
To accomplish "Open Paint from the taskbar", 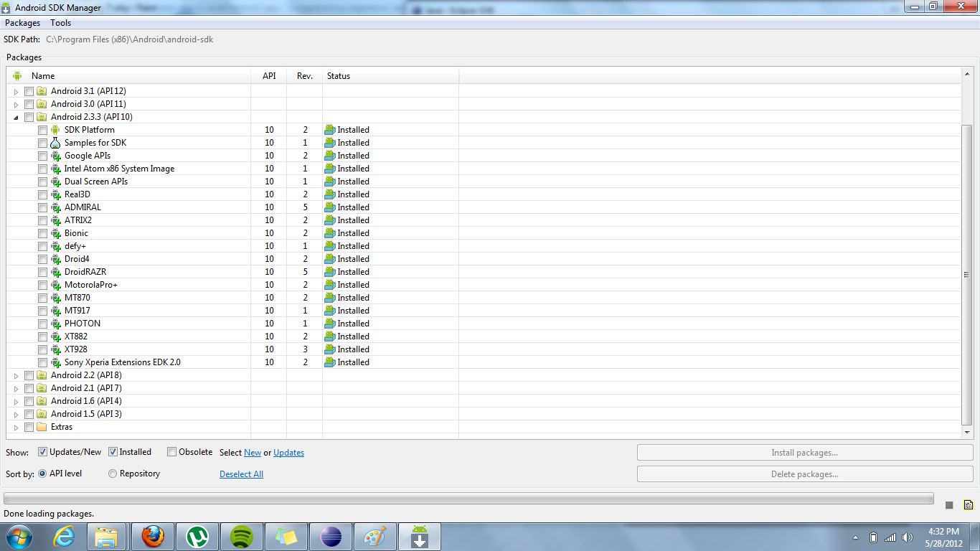I will (x=375, y=537).
